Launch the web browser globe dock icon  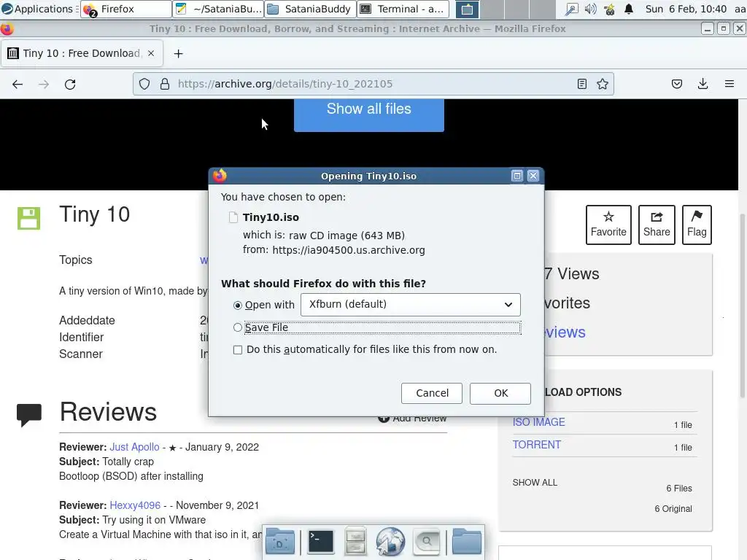click(390, 542)
